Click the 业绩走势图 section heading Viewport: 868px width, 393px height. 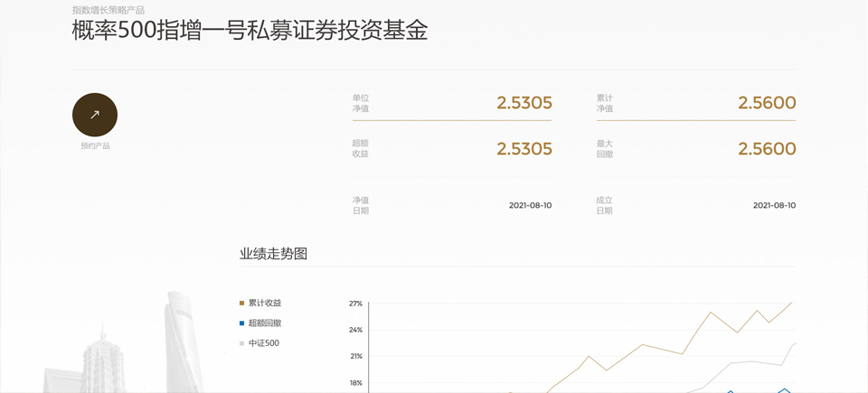coord(273,254)
